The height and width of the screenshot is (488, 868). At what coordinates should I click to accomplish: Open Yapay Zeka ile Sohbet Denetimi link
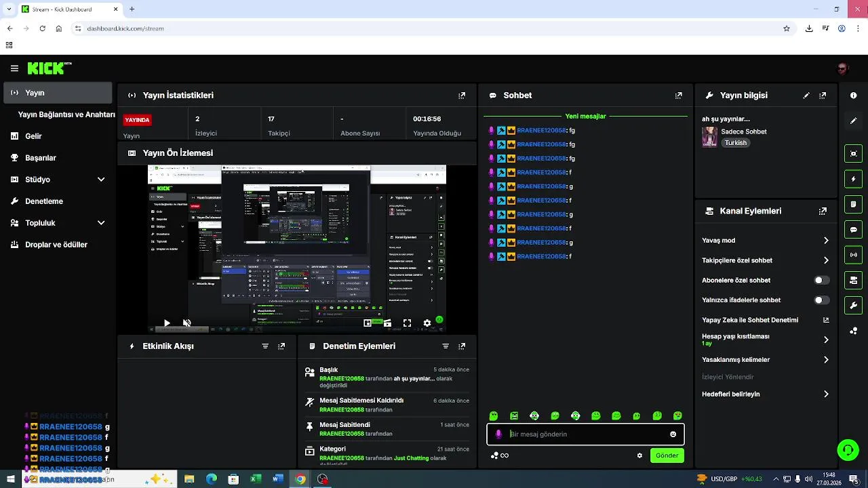[x=766, y=320]
